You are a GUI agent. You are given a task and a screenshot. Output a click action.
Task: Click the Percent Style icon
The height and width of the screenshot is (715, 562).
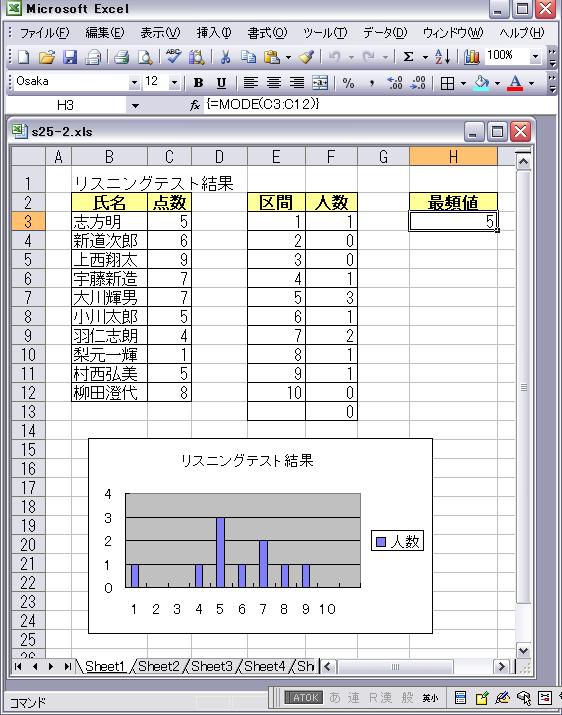(x=348, y=83)
